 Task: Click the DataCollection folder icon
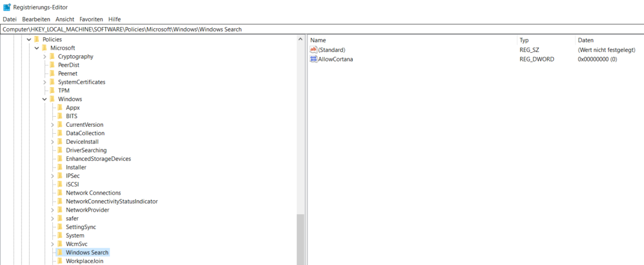(60, 133)
